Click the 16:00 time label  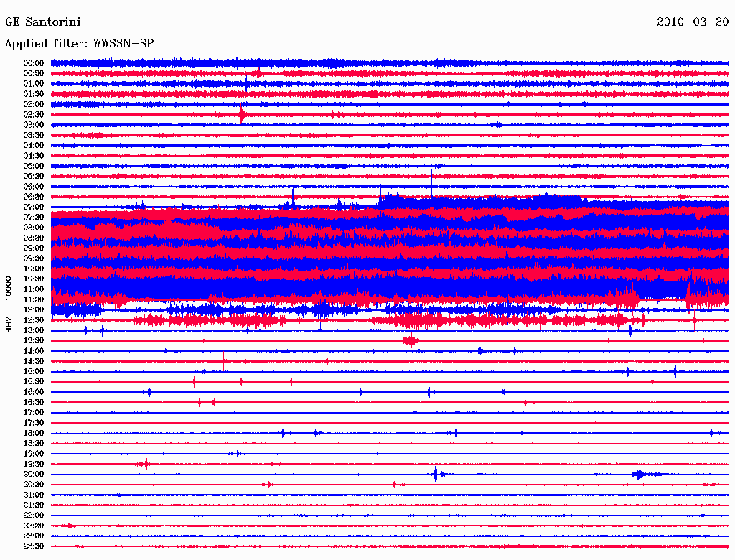click(34, 392)
